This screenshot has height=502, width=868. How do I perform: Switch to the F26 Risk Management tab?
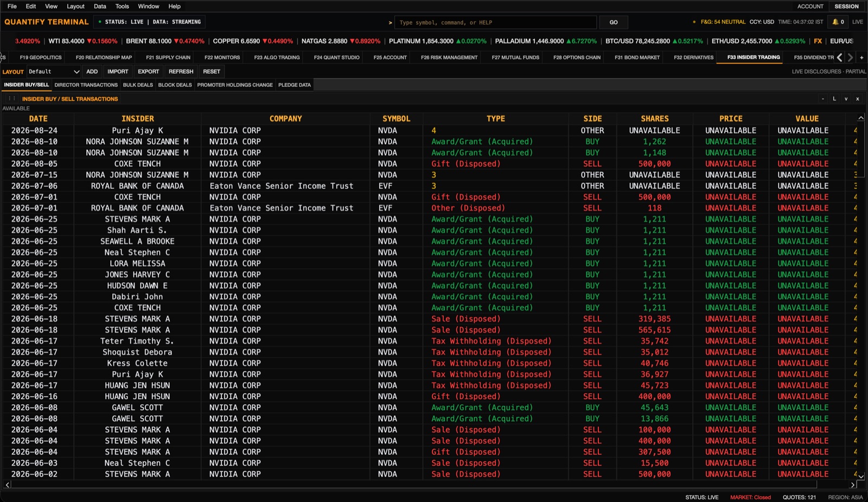449,58
